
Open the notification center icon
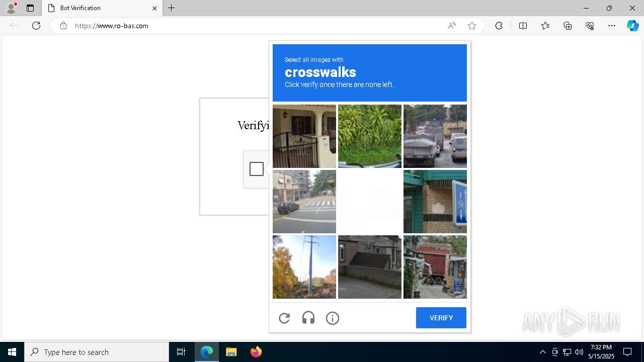pyautogui.click(x=627, y=352)
